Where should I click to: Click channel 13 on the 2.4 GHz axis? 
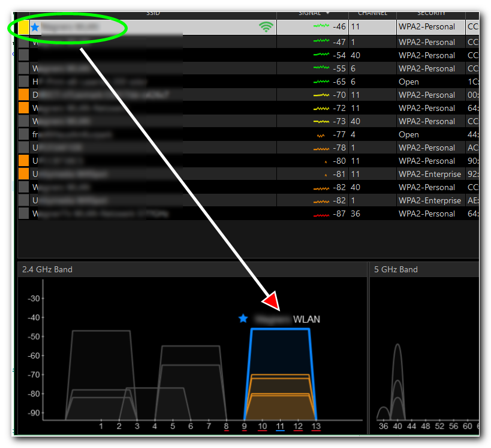click(316, 426)
